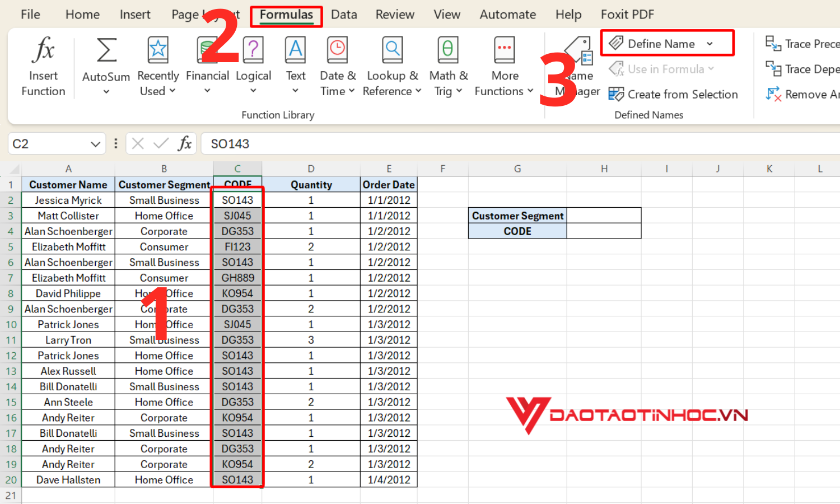The height and width of the screenshot is (504, 840).
Task: Select column A by its header
Action: click(x=68, y=169)
